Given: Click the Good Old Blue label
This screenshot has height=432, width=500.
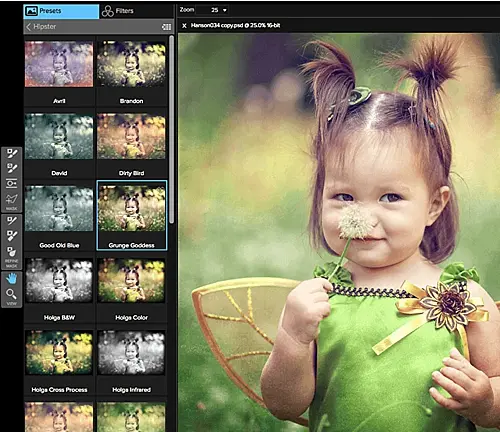Looking at the screenshot, I should pos(59,245).
